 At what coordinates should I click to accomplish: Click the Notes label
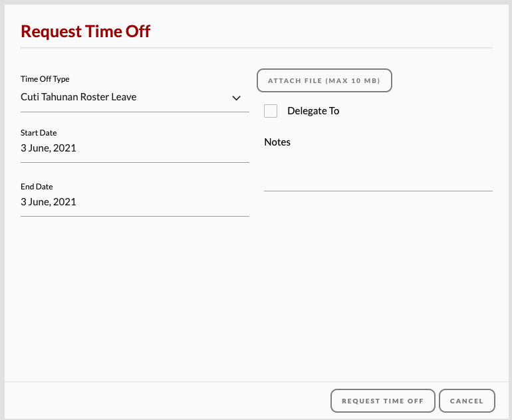(x=277, y=142)
